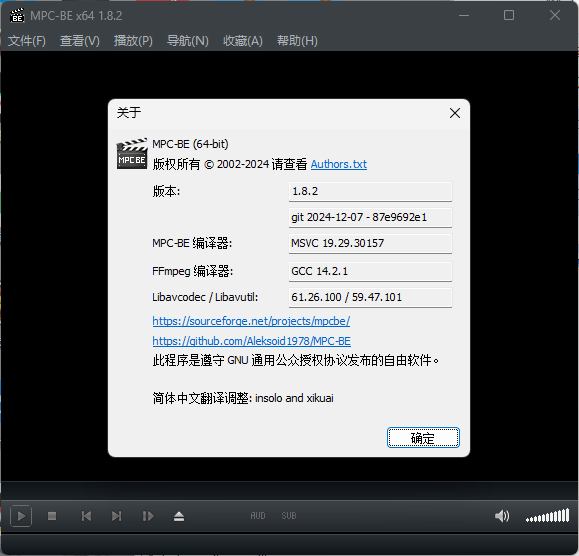Open the 帮助(H) menu
The image size is (579, 556).
click(297, 41)
